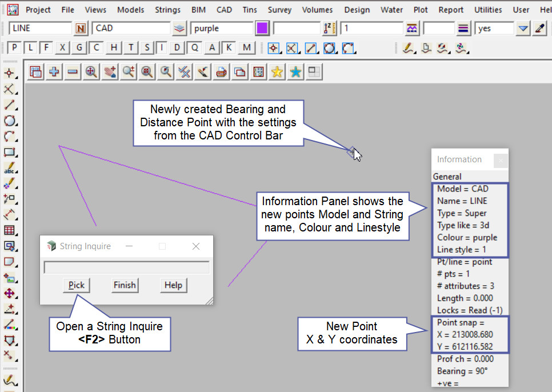The height and width of the screenshot is (392, 552).
Task: Click the view Zoom In plus button
Action: coord(54,71)
